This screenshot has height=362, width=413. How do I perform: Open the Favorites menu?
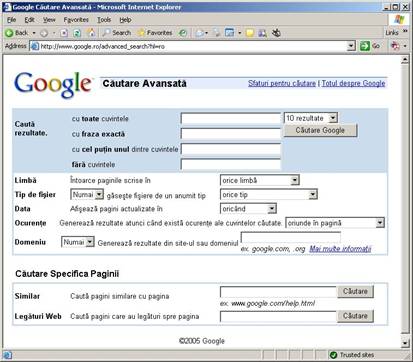[x=76, y=20]
